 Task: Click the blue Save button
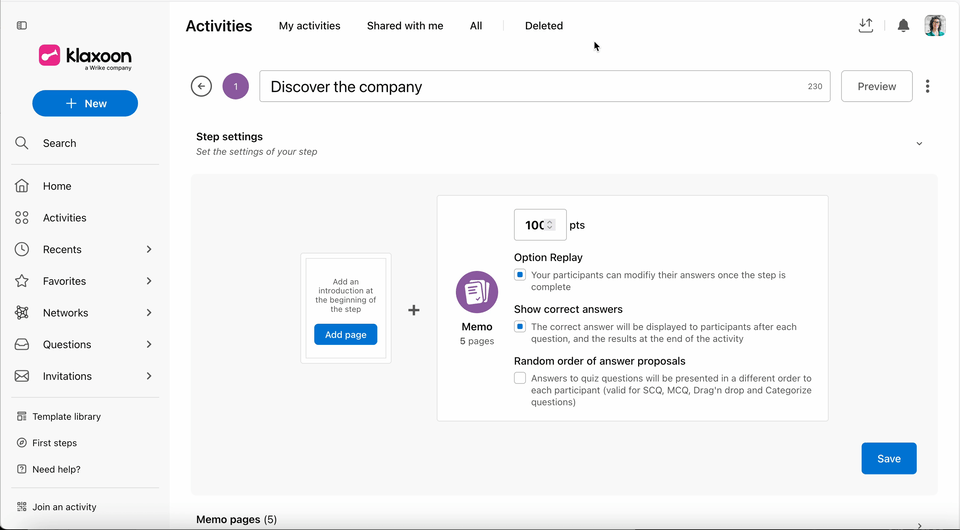click(x=889, y=458)
